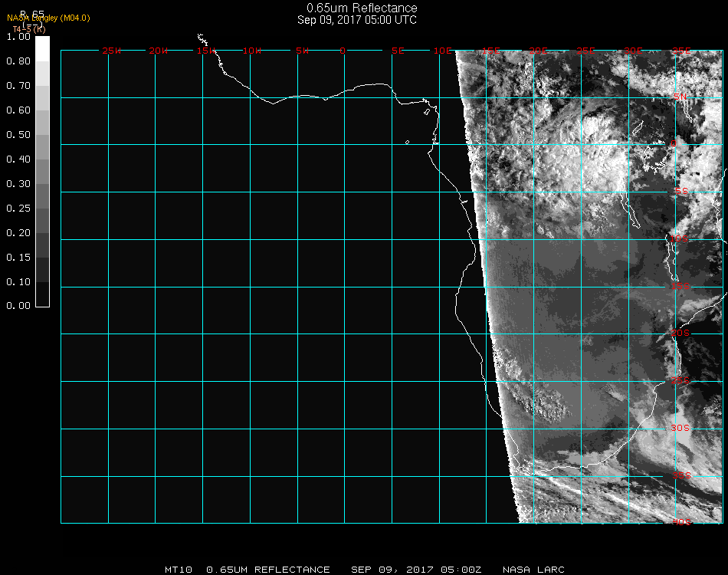The height and width of the screenshot is (575, 728).
Task: Click the 1.00 colorbar value
Action: point(18,37)
